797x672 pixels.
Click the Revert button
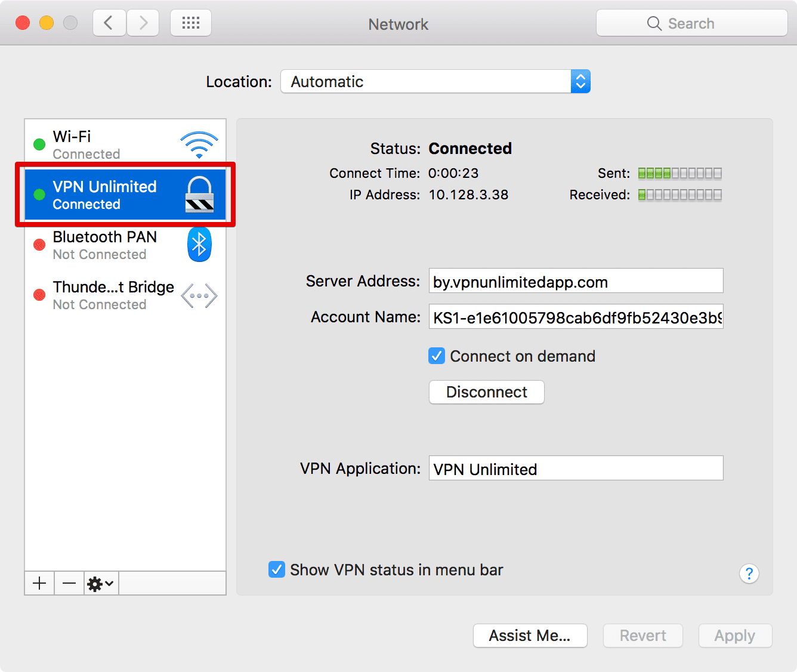[x=642, y=636]
